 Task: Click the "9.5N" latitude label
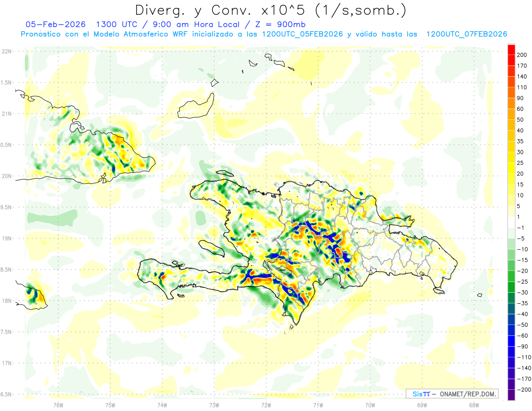coord(7,207)
